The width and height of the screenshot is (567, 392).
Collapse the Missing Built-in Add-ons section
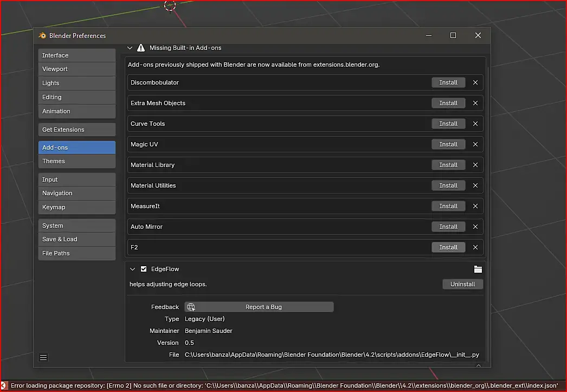pyautogui.click(x=130, y=48)
